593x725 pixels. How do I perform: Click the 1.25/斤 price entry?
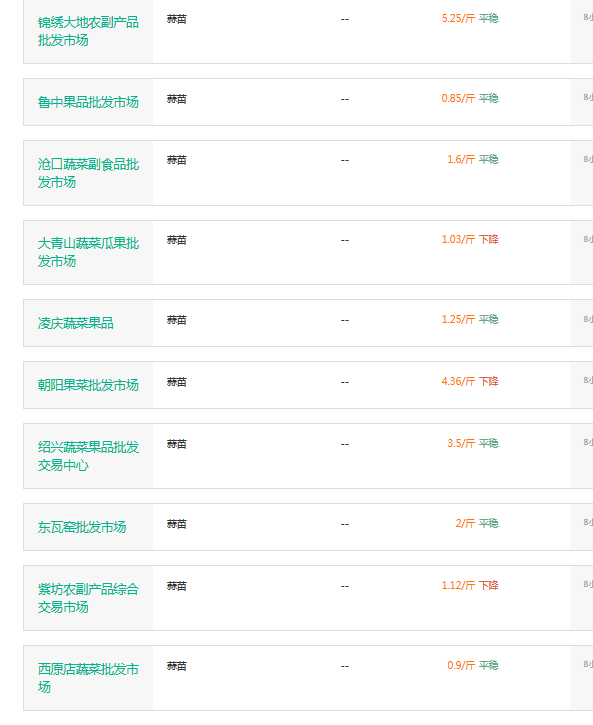[458, 319]
